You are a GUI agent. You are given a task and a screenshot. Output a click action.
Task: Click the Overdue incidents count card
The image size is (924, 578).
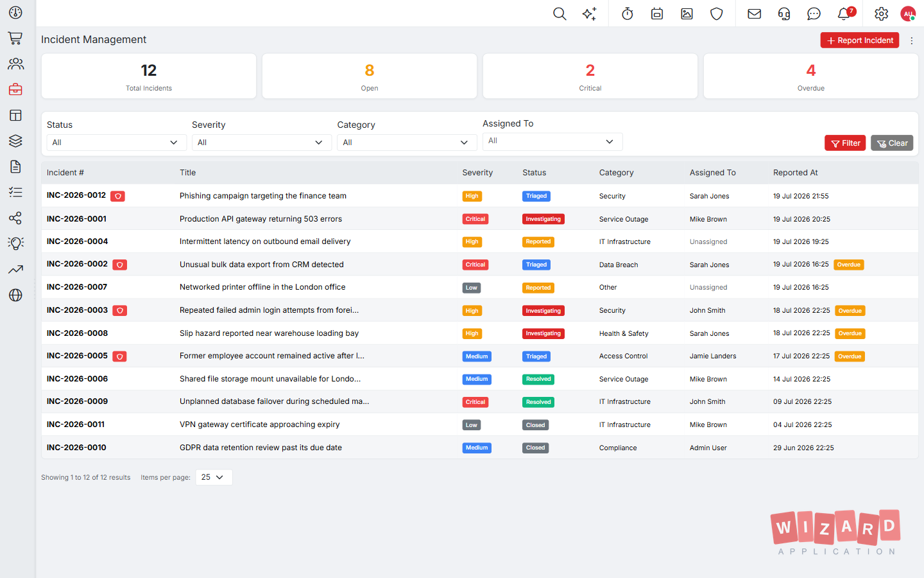tap(811, 76)
